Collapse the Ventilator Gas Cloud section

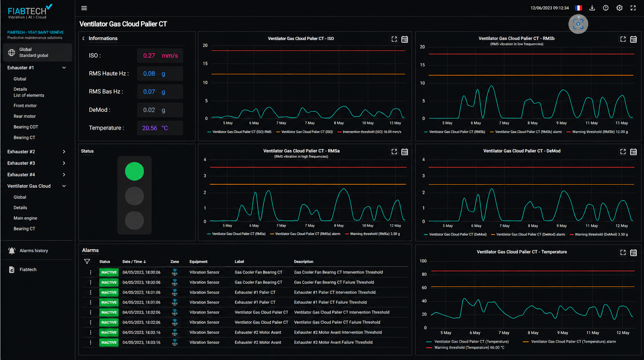pyautogui.click(x=64, y=186)
